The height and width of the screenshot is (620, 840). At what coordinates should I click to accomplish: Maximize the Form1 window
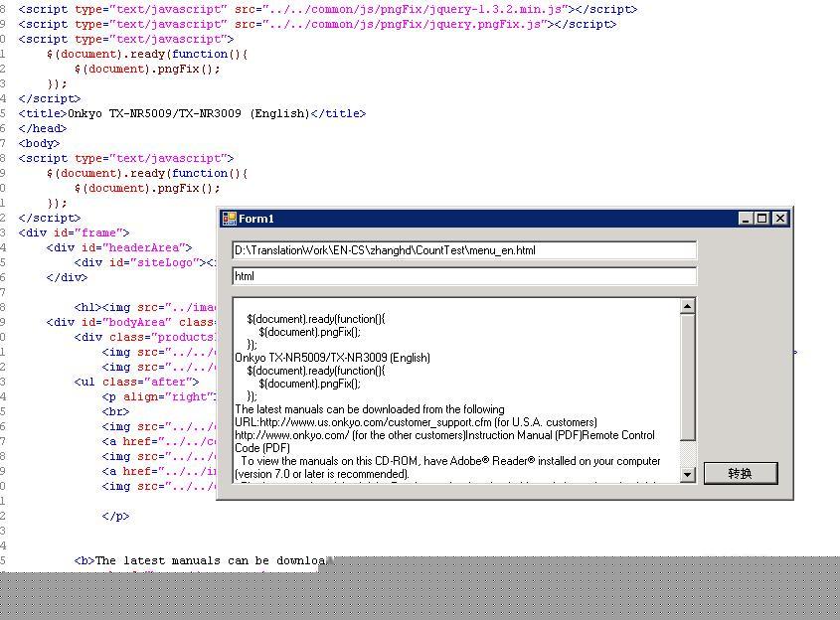pyautogui.click(x=761, y=219)
